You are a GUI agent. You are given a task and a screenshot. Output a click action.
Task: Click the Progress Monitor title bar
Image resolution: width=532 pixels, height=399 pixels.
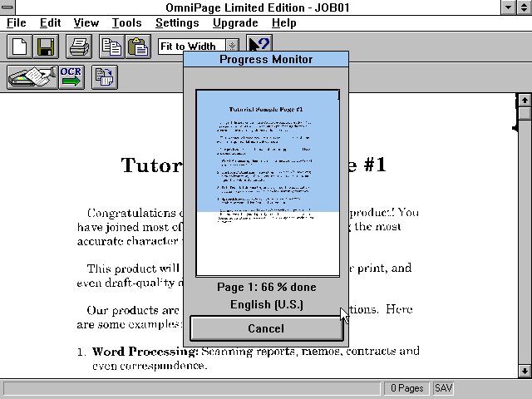point(266,59)
